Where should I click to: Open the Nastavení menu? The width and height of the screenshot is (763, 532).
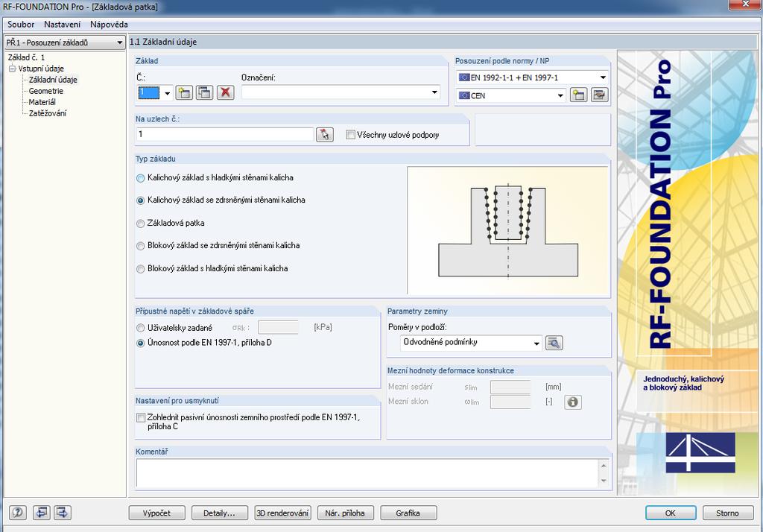[x=63, y=25]
